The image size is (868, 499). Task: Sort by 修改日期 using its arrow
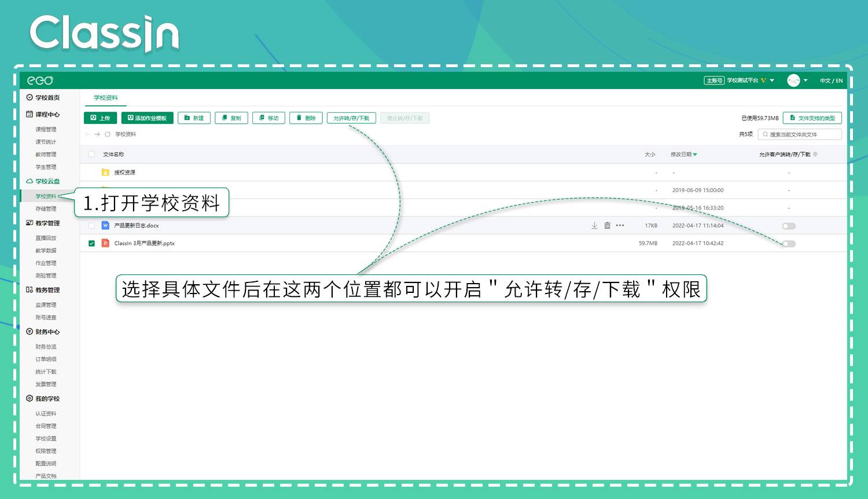point(695,155)
